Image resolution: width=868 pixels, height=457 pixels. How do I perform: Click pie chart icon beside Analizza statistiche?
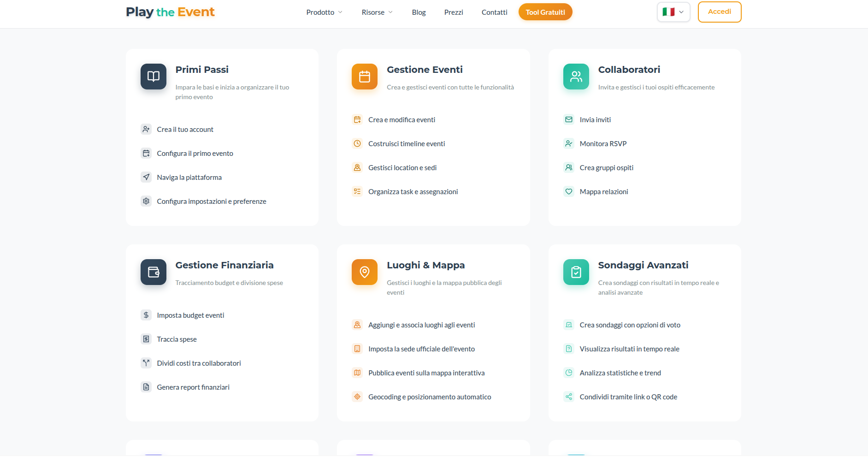pos(569,373)
